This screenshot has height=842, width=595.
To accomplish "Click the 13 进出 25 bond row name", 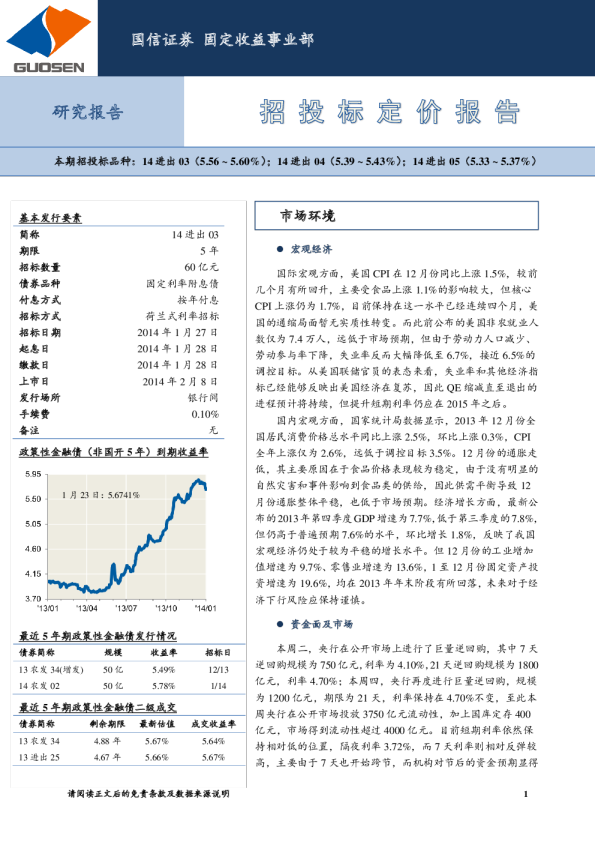I will point(39,757).
